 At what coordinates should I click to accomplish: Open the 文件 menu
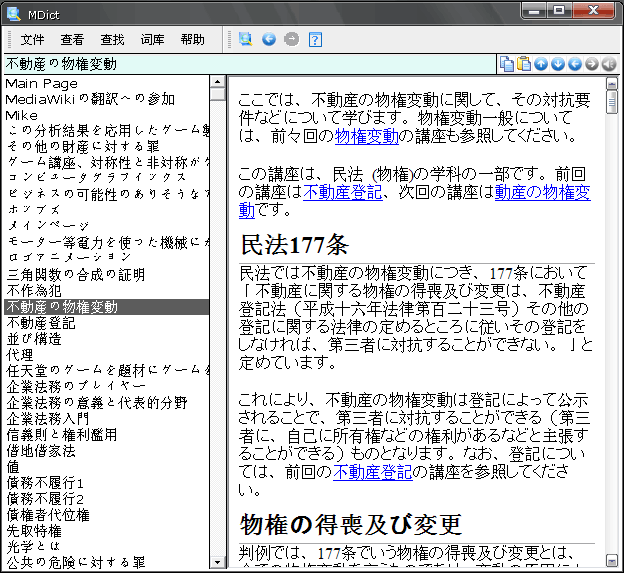32,40
